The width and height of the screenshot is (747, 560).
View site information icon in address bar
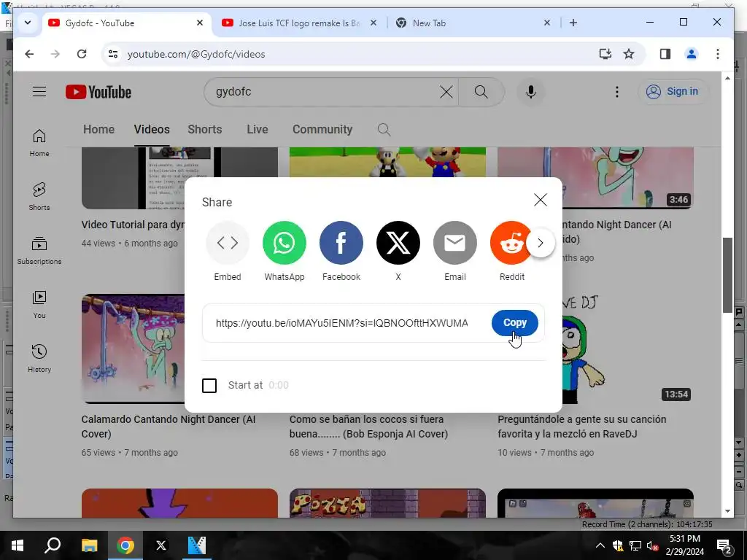pyautogui.click(x=113, y=54)
